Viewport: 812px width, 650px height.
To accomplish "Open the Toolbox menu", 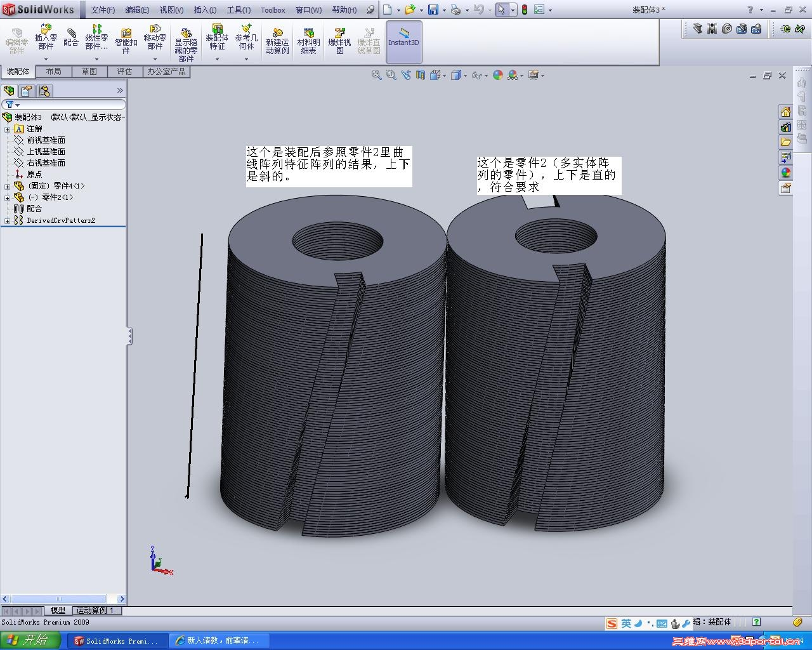I will 273,10.
